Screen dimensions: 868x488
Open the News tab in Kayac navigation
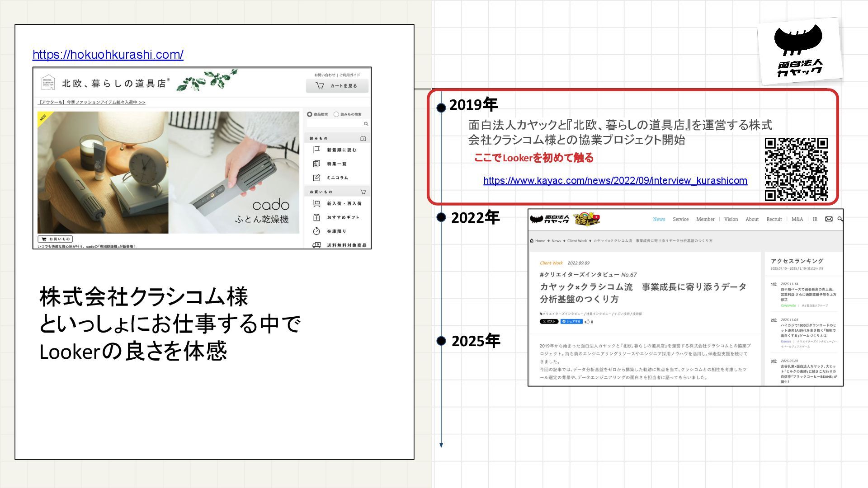coord(659,219)
